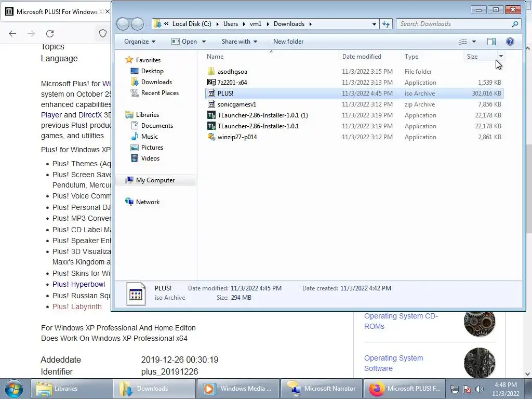Switch to Microsoft Narrator taskbar button
Image resolution: width=532 pixels, height=399 pixels.
(322, 389)
